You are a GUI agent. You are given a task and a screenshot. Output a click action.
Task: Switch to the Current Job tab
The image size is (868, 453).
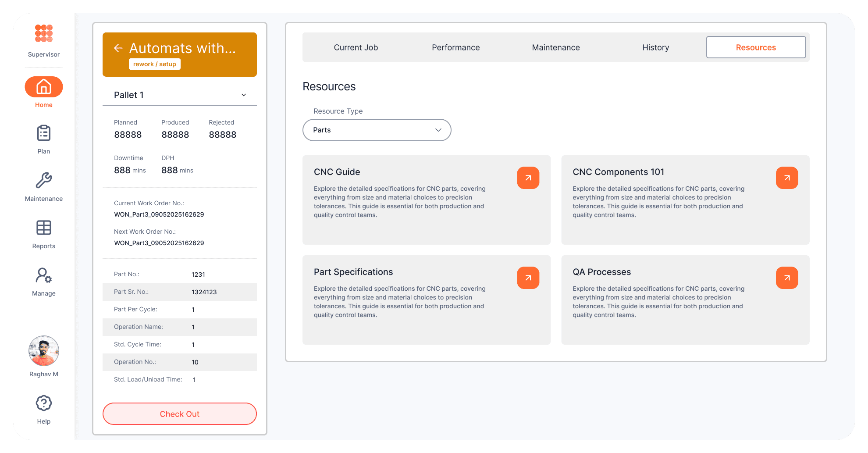coord(356,47)
